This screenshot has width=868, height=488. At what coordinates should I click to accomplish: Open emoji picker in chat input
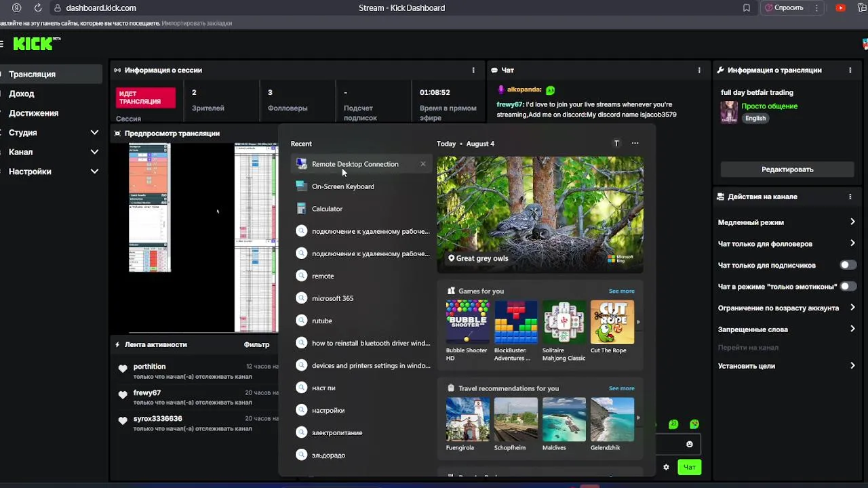point(690,444)
